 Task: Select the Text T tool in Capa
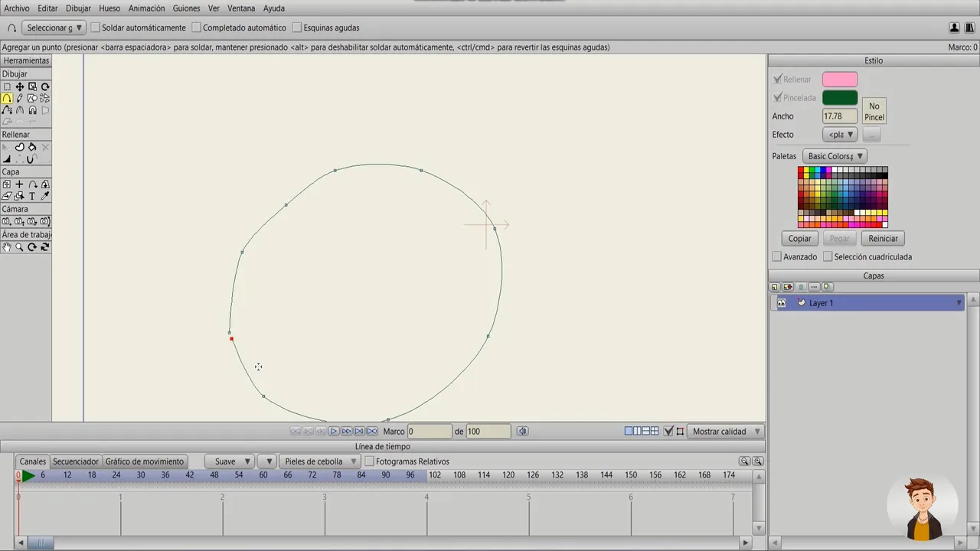(x=32, y=197)
